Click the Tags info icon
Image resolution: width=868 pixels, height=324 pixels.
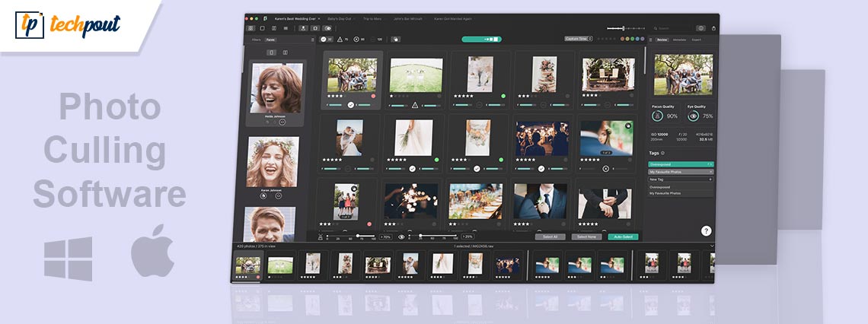click(663, 153)
